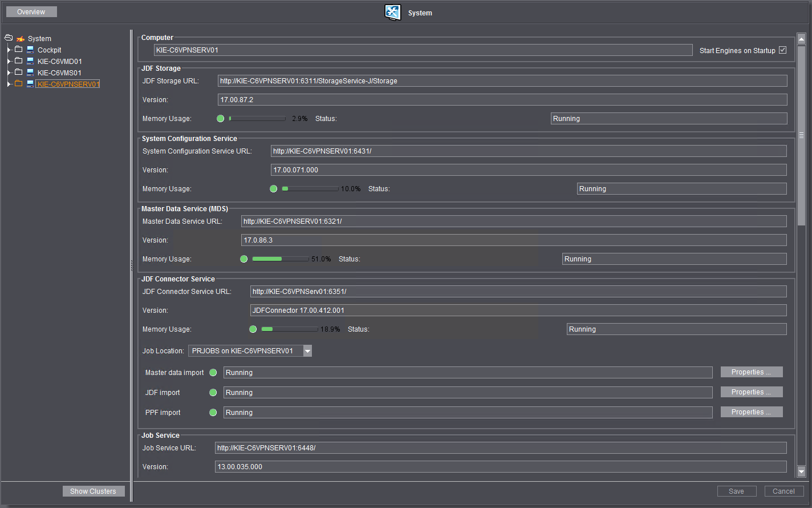Switch to the Overview tab

pos(31,11)
